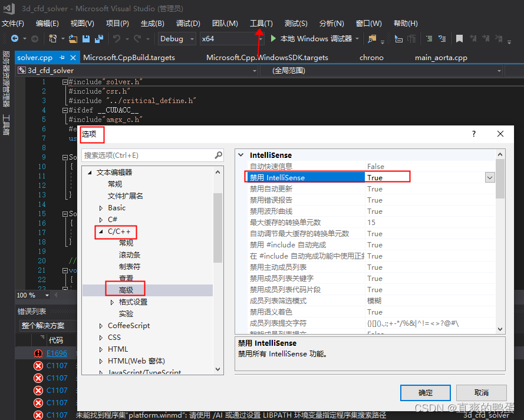Open the dropdown arrow beside 本地 Windows 调试器
This screenshot has width=524, height=420.
(357, 39)
